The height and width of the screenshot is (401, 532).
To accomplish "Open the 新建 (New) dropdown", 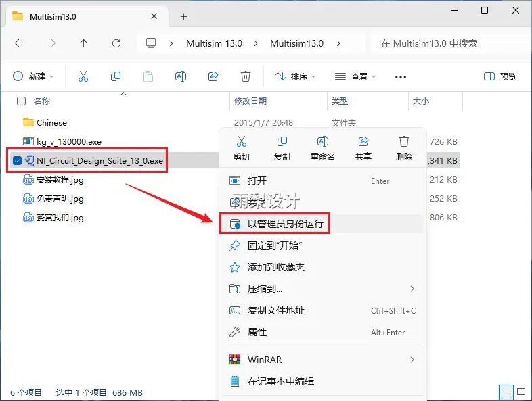I will 33,76.
